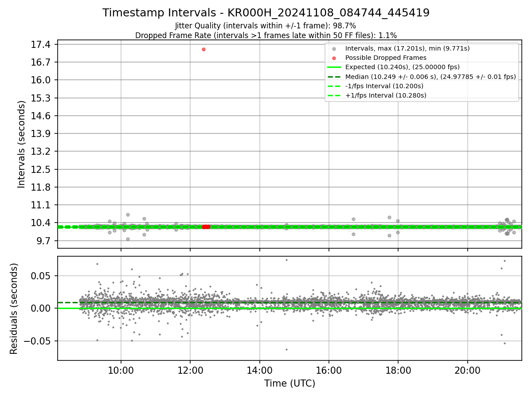Click the 10:00 time tick label

pyautogui.click(x=121, y=370)
